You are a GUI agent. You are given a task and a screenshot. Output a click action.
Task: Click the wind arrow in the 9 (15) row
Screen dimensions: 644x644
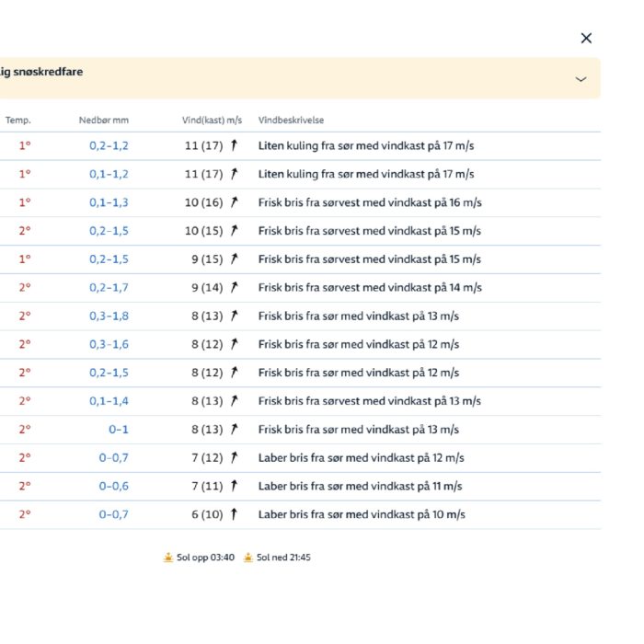click(x=234, y=259)
